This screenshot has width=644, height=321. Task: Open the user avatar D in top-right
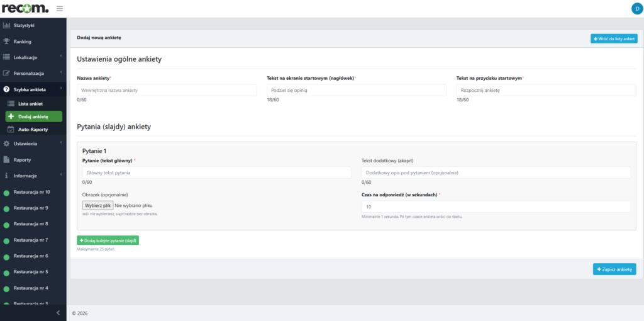click(x=636, y=8)
